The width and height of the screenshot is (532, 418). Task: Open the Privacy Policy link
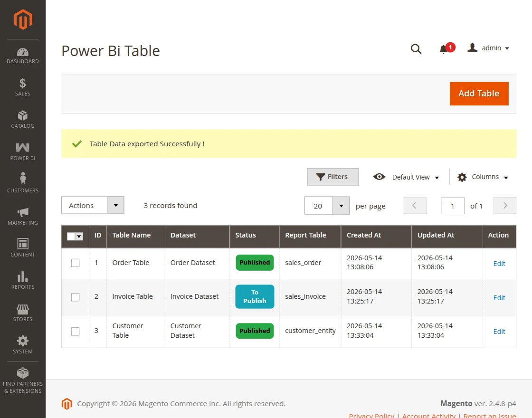371,416
